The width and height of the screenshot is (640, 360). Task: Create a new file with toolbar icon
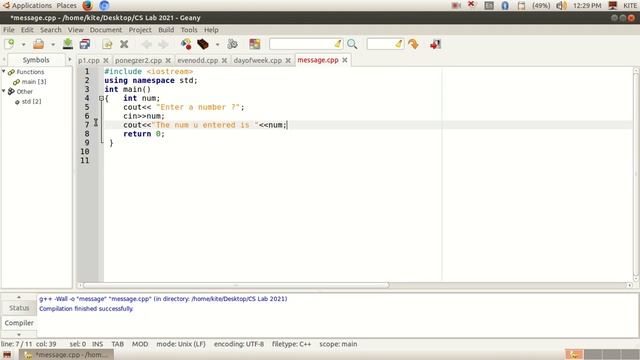pos(9,44)
